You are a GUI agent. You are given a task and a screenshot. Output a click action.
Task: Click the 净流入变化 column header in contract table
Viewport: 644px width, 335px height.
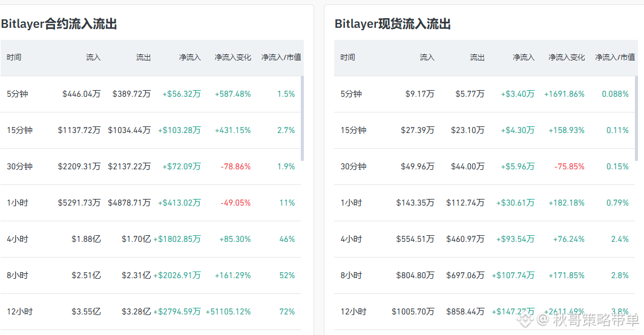coord(232,57)
